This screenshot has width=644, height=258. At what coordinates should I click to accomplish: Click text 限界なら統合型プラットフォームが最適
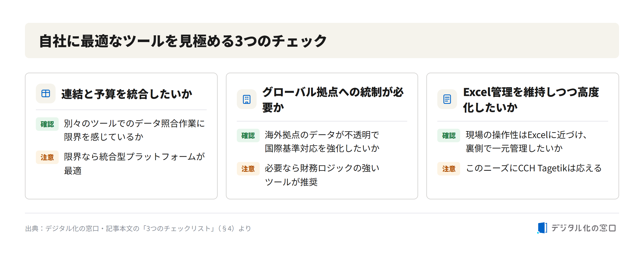click(135, 164)
